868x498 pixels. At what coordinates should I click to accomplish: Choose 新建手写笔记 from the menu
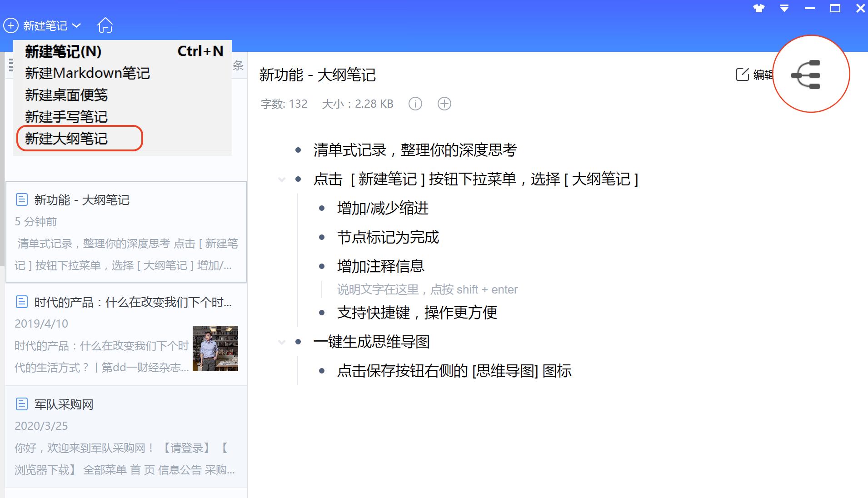123,117
